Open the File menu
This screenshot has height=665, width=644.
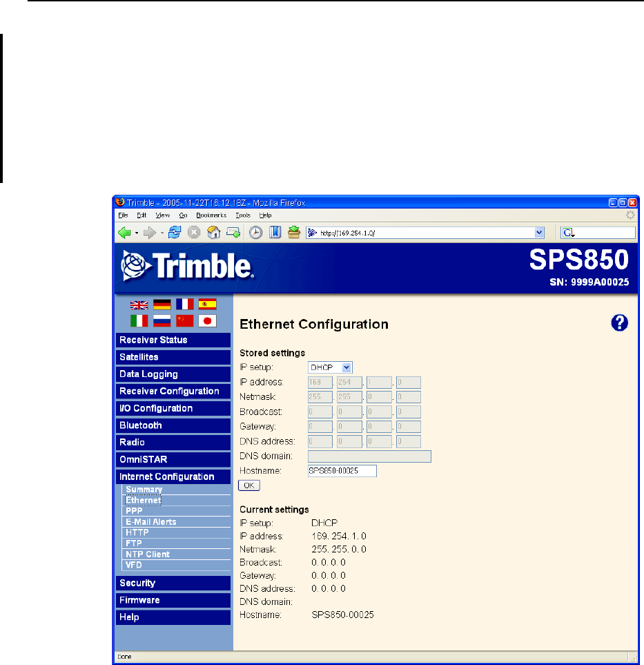[123, 215]
